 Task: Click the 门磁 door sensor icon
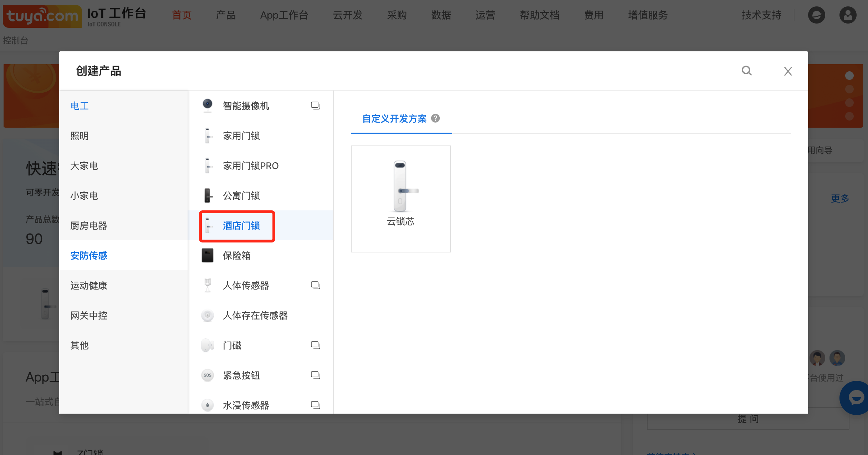208,345
